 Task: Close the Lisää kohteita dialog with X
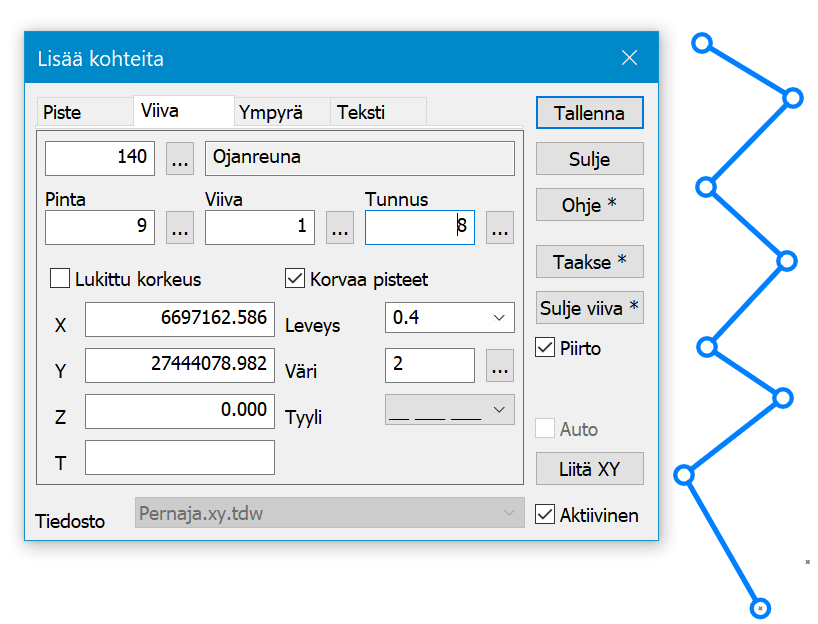(629, 58)
